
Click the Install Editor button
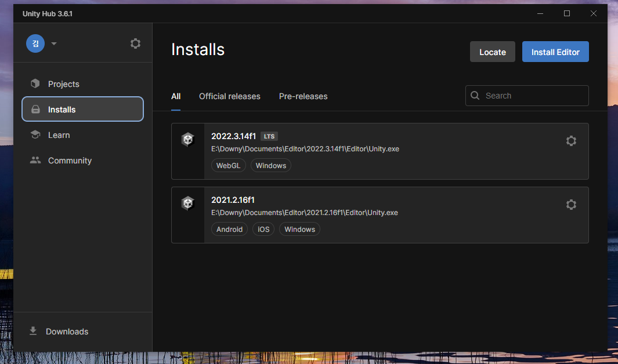tap(555, 52)
